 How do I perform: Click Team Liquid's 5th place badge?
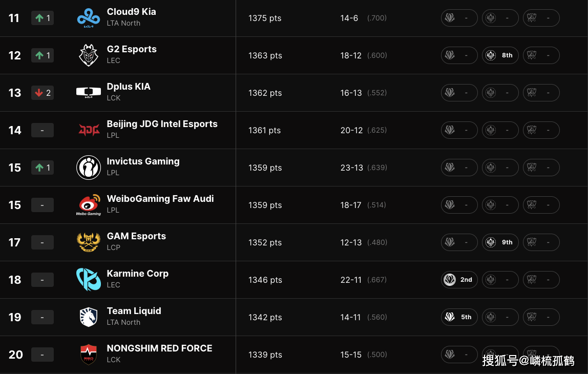point(459,317)
